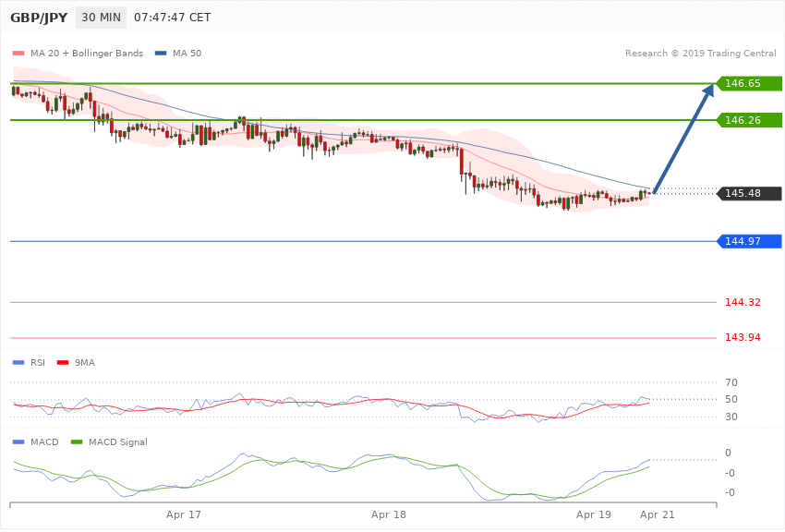Click the 144.32 support level label
The height and width of the screenshot is (532, 785).
pyautogui.click(x=743, y=302)
